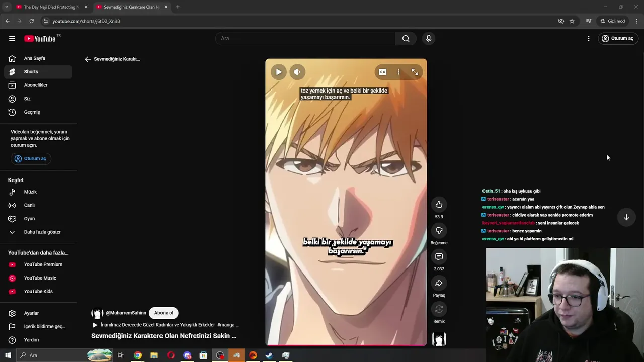Open the comments panel showing 2.037
This screenshot has height=362, width=644.
click(x=439, y=257)
